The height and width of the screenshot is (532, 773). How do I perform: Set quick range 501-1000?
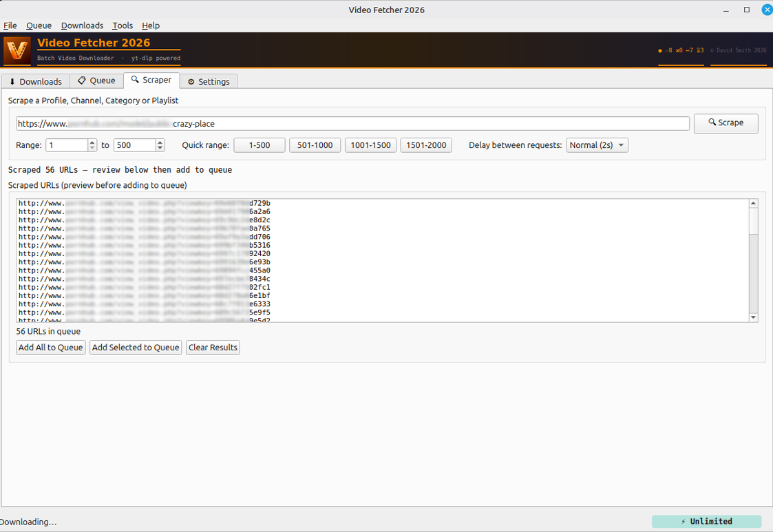(315, 145)
